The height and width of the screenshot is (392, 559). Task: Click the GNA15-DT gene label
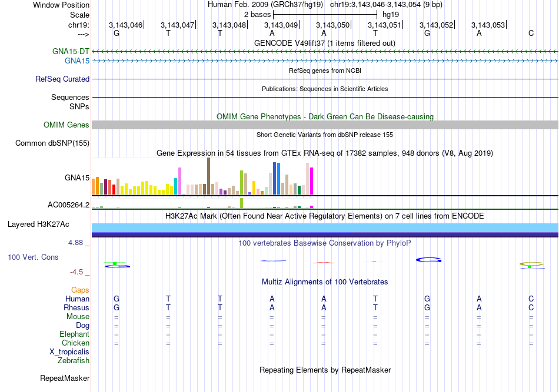click(x=71, y=51)
